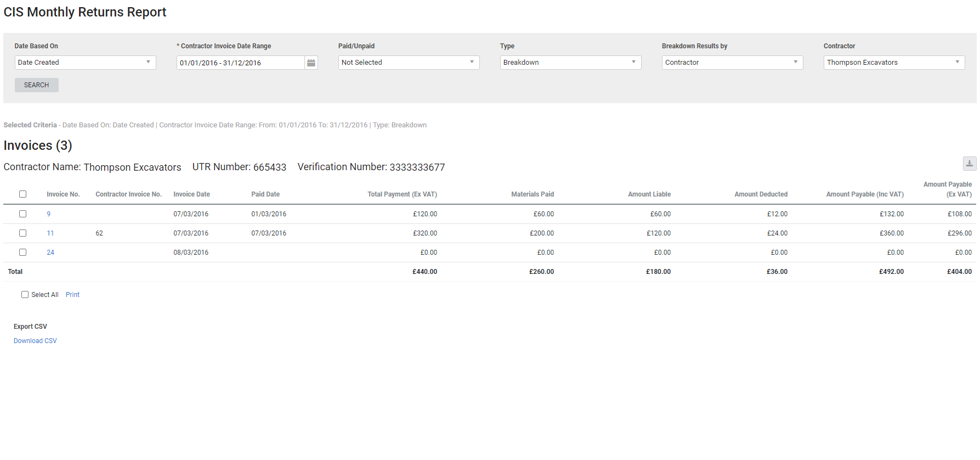Open the calendar date picker icon
Image resolution: width=980 pixels, height=460 pixels.
point(311,63)
